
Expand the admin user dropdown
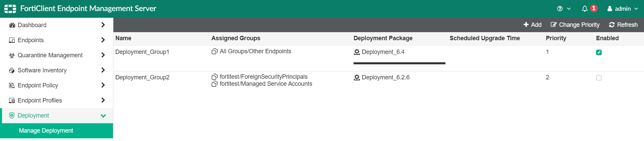click(623, 9)
